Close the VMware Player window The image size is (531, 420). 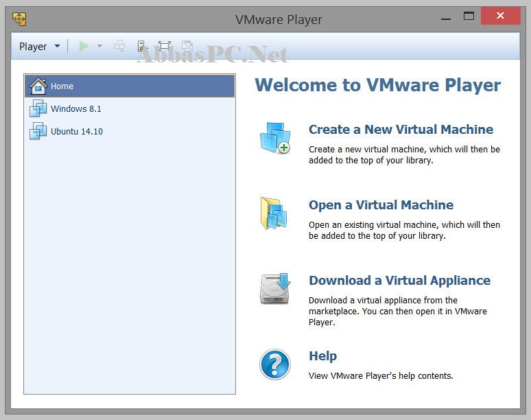[501, 16]
